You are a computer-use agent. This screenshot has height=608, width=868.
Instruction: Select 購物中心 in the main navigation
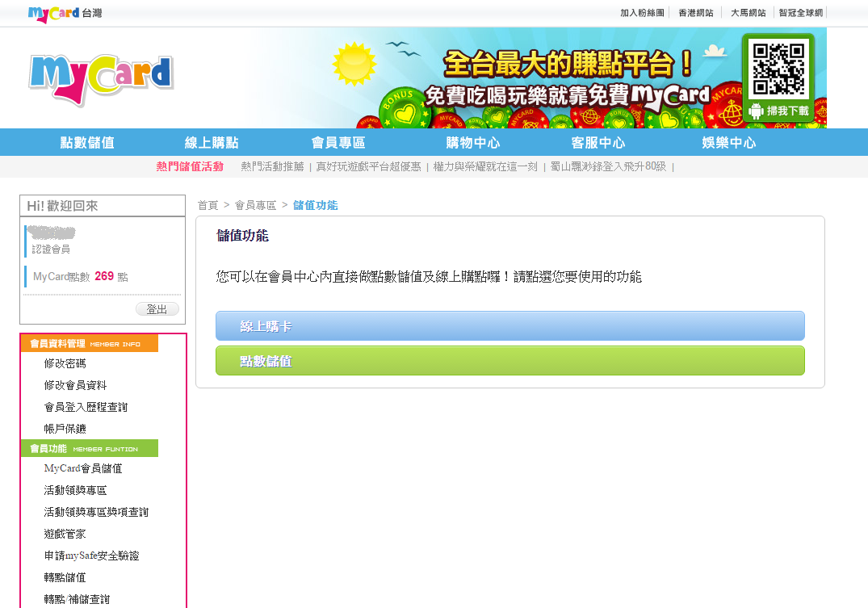pos(473,142)
